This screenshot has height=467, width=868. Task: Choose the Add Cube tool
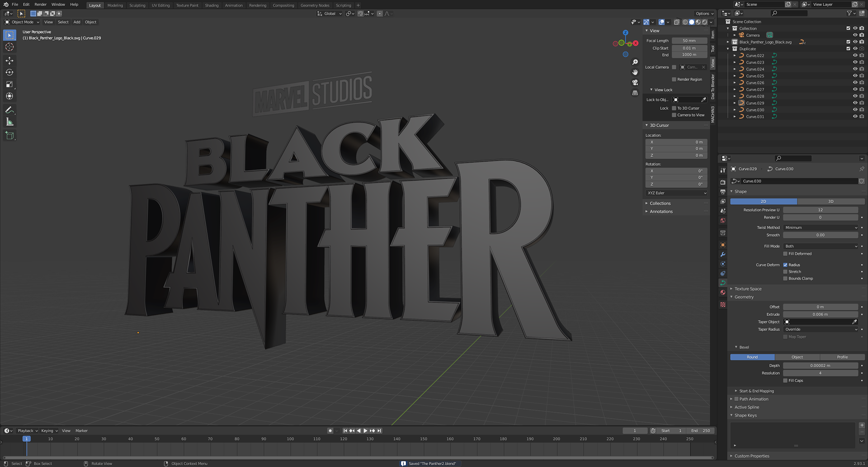click(x=9, y=135)
